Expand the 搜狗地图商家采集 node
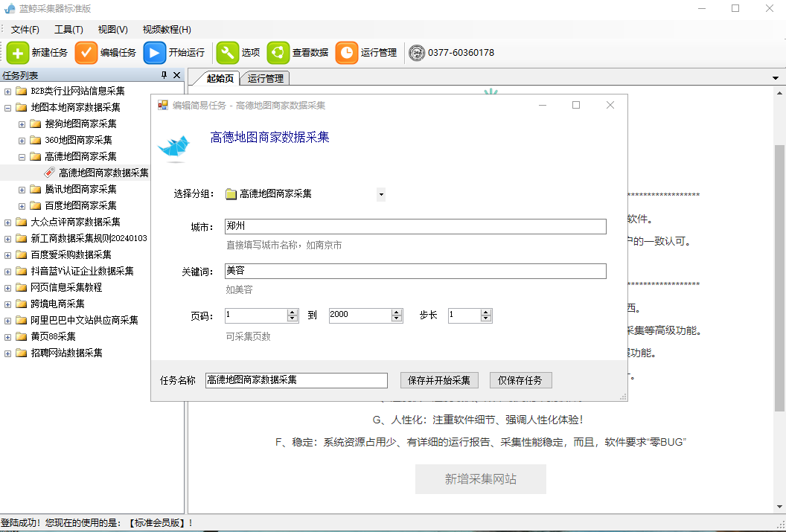The width and height of the screenshot is (786, 532). pos(22,124)
